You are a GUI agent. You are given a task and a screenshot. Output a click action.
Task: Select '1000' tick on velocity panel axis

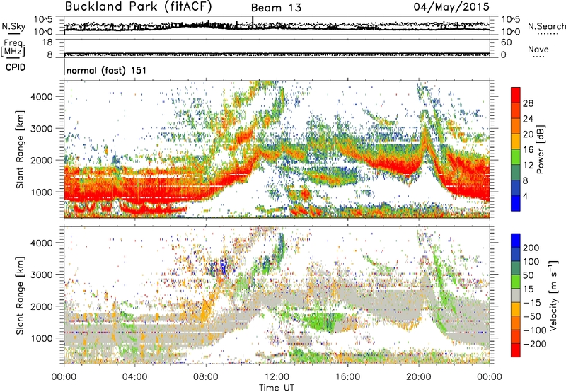(x=42, y=338)
